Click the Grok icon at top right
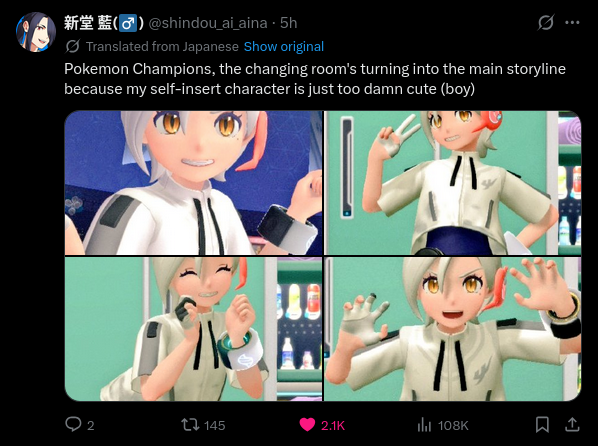 coord(546,23)
